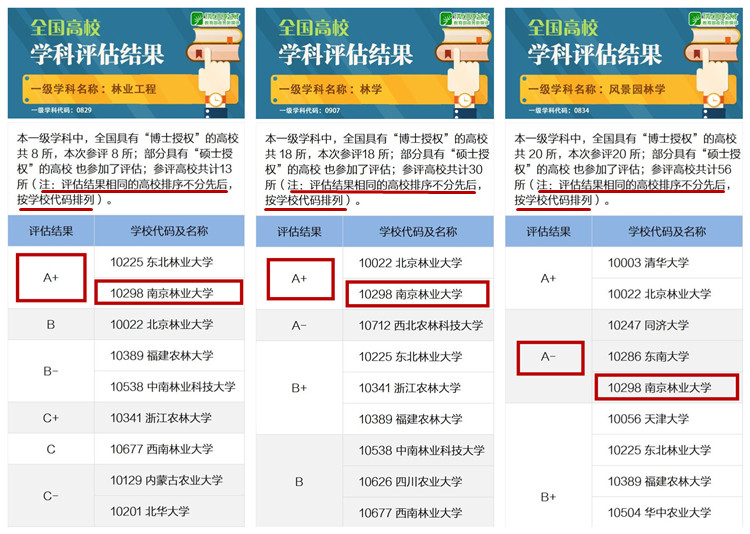Select 10341 浙江农林大学 in the 林业工程 table
Screen dimensions: 750x534
click(161, 418)
